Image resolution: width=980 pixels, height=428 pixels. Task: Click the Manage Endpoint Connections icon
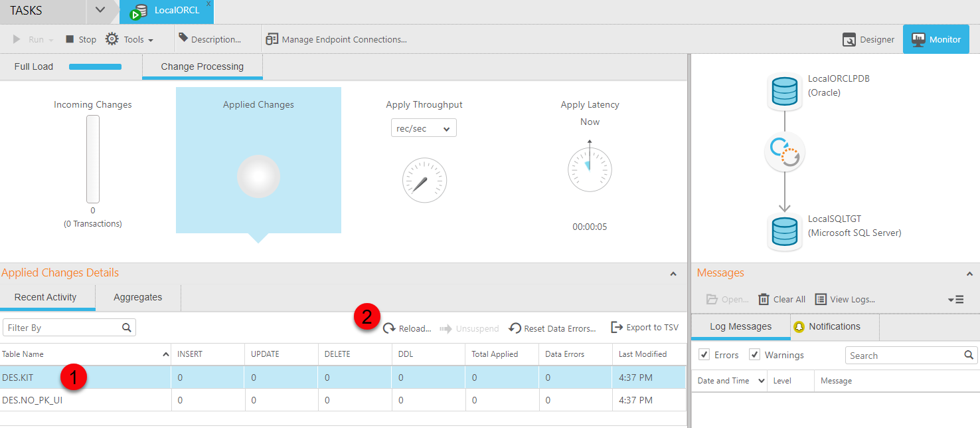coord(272,39)
